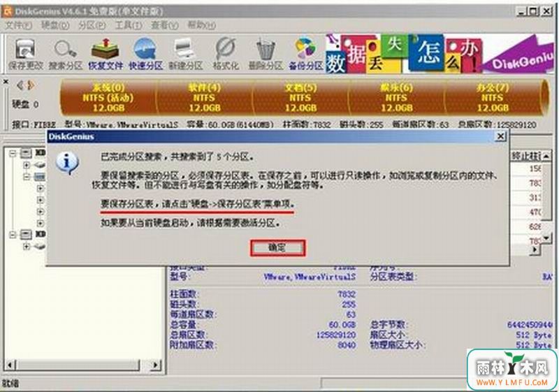Image resolution: width=559 pixels, height=392 pixels.
Task: Collapse the first HD disk node in tree
Action: [13, 154]
